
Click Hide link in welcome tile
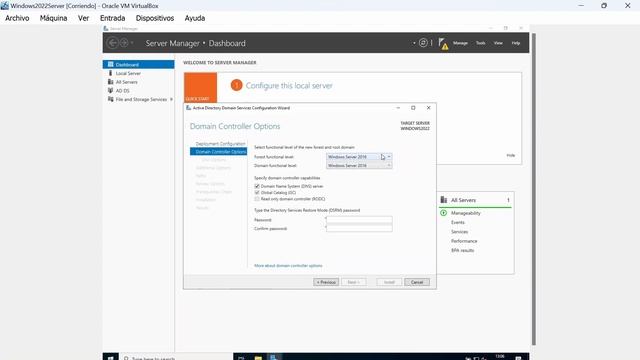pyautogui.click(x=511, y=156)
